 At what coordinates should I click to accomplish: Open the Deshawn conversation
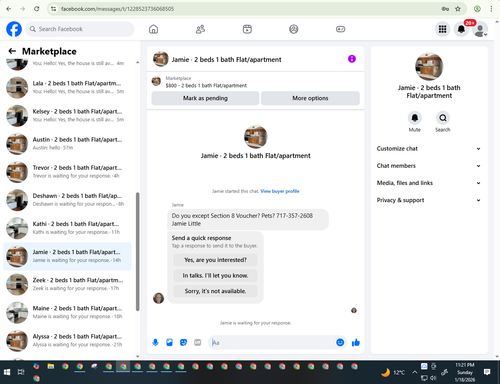[67, 200]
